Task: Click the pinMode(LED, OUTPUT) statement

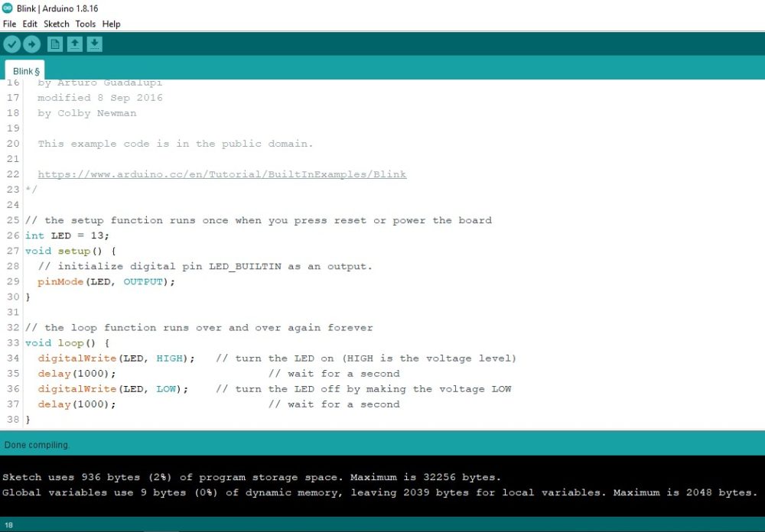Action: [106, 281]
